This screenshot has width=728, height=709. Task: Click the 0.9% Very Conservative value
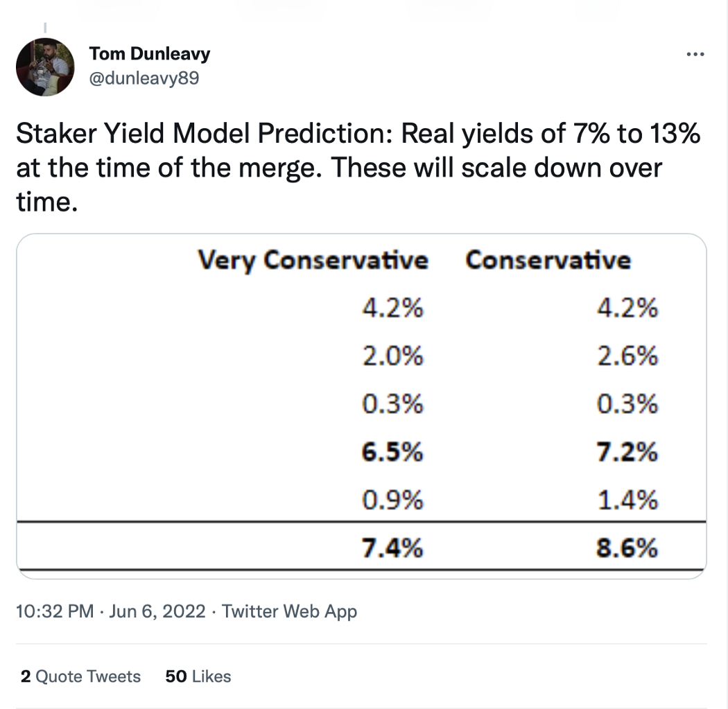tap(392, 500)
